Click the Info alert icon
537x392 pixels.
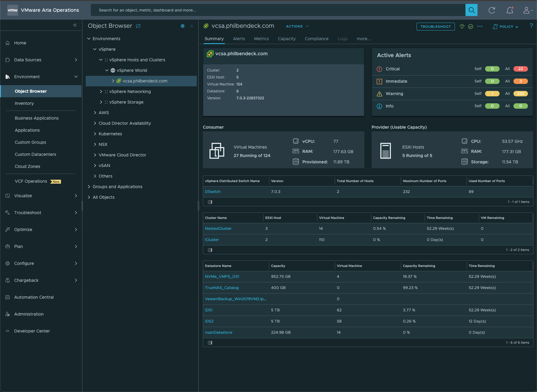pos(379,106)
